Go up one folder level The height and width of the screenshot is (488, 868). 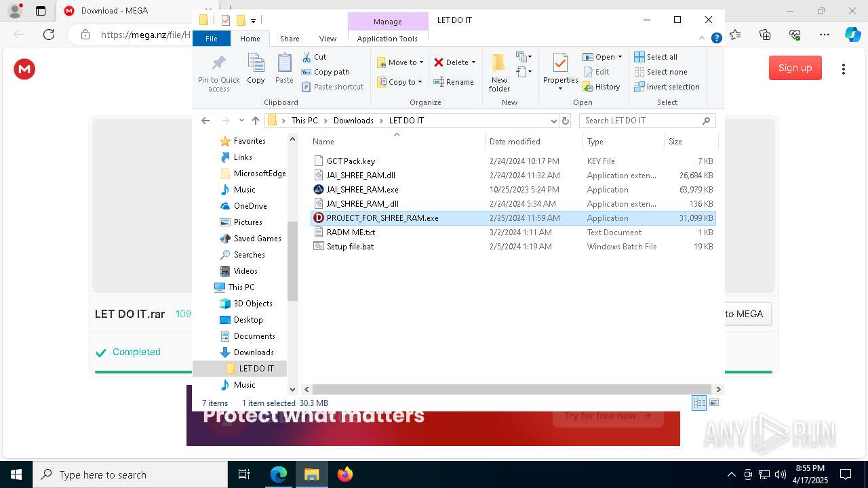tap(256, 121)
